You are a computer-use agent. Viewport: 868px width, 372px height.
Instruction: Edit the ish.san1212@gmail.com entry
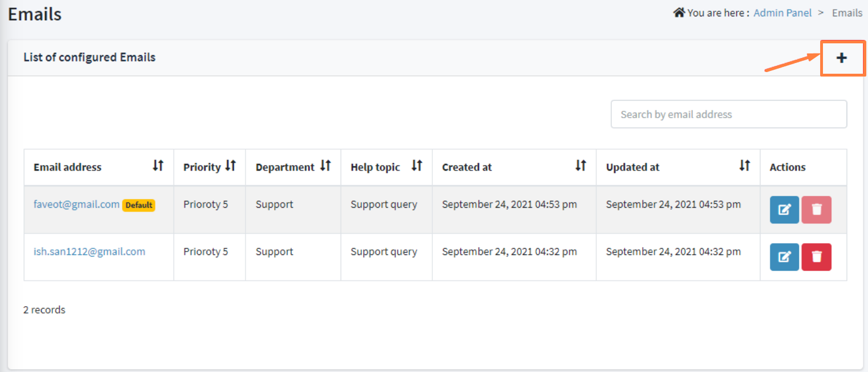click(784, 257)
